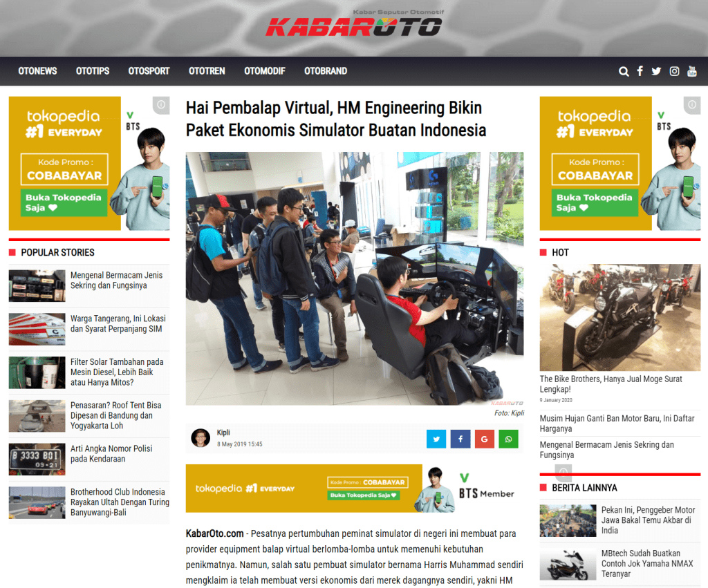Viewport: 708px width, 588px height.
Task: Open OTOBRAND navigation item
Action: click(326, 71)
